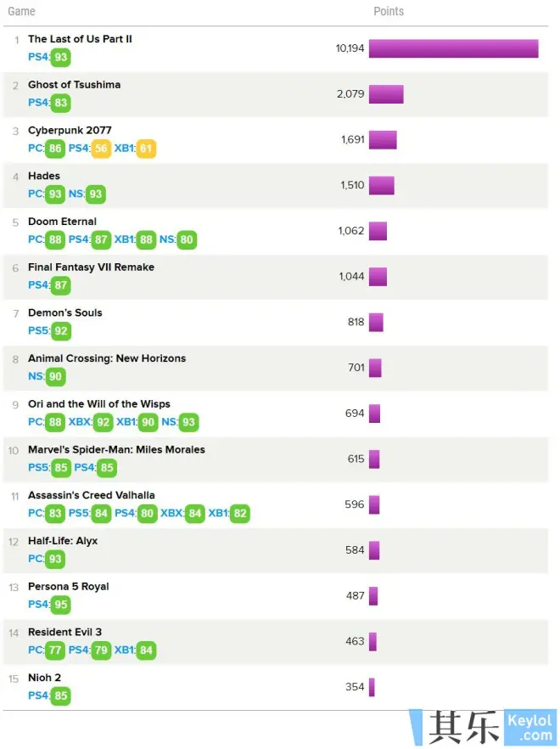Click Persona 5 Royal score badge 95
This screenshot has height=749, width=560.
tap(60, 605)
